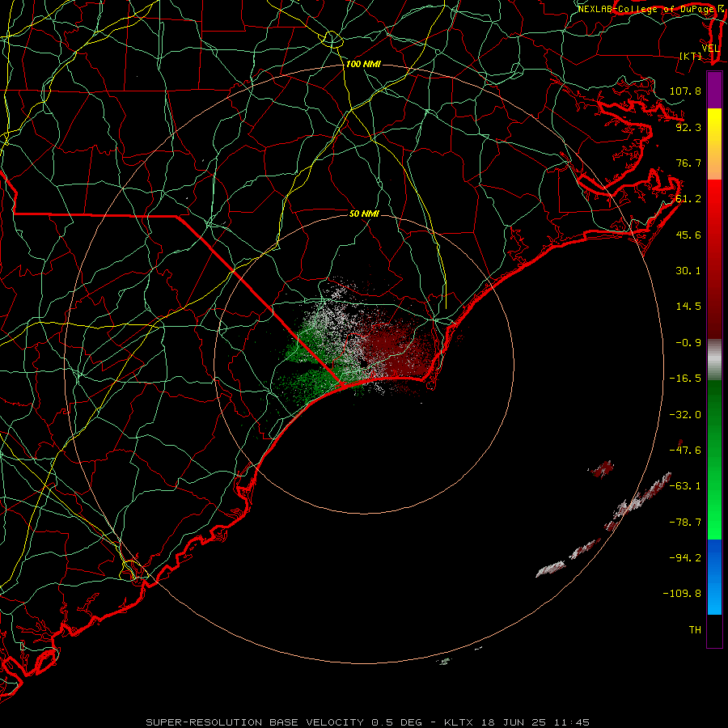Click the -16.5 legend value
The image size is (728, 728).
coord(685,379)
